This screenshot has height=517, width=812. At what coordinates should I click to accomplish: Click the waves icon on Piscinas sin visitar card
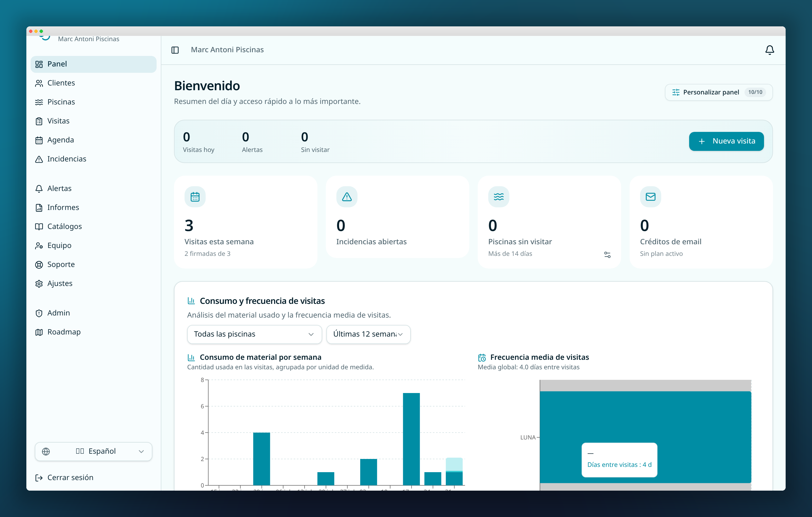[499, 197]
